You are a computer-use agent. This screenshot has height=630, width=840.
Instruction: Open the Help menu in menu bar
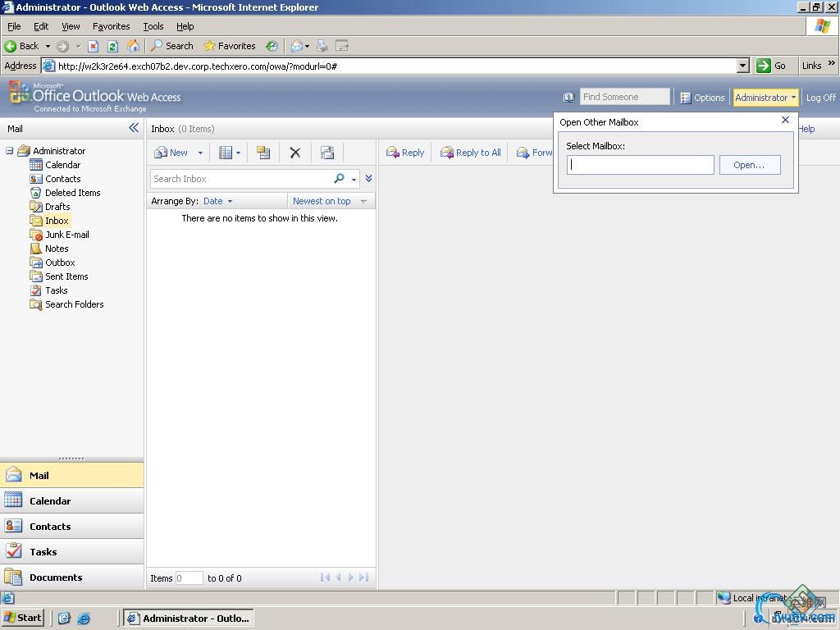tap(185, 26)
